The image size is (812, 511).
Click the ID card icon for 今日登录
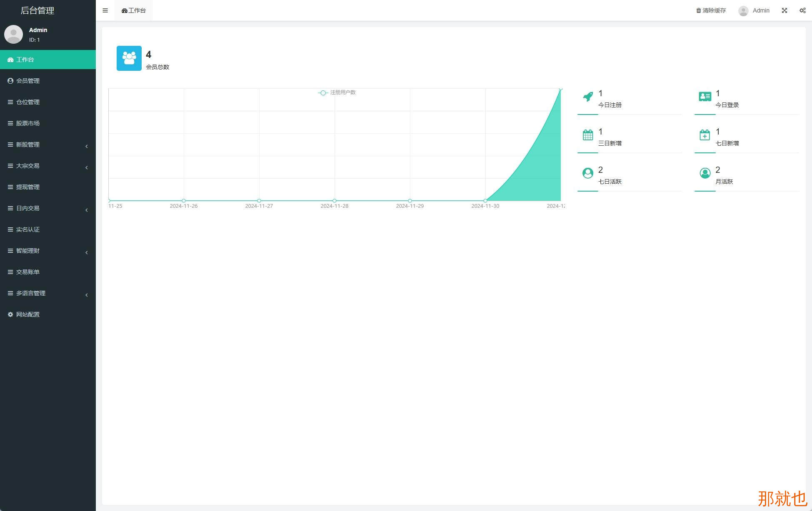tap(705, 97)
